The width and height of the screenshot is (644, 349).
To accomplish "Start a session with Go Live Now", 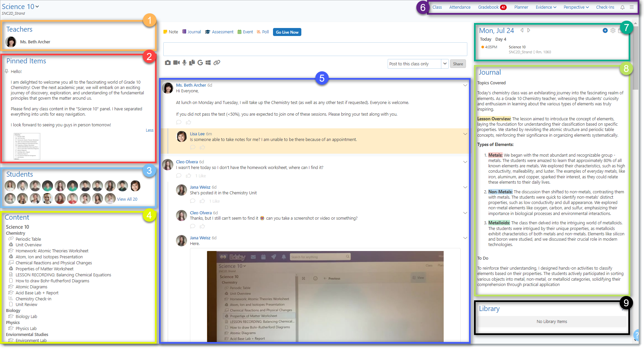I will pyautogui.click(x=287, y=32).
